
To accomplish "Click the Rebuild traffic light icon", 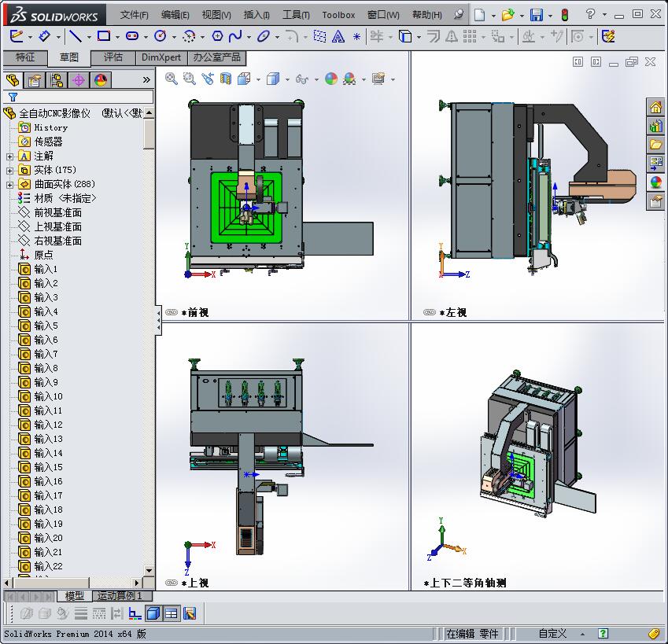I will coord(565,15).
